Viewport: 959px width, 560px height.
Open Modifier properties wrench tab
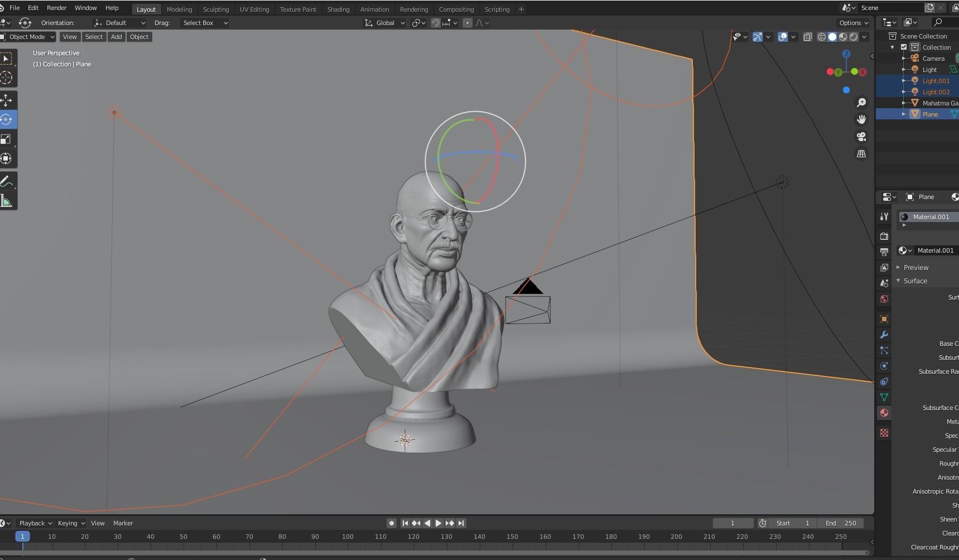884,335
